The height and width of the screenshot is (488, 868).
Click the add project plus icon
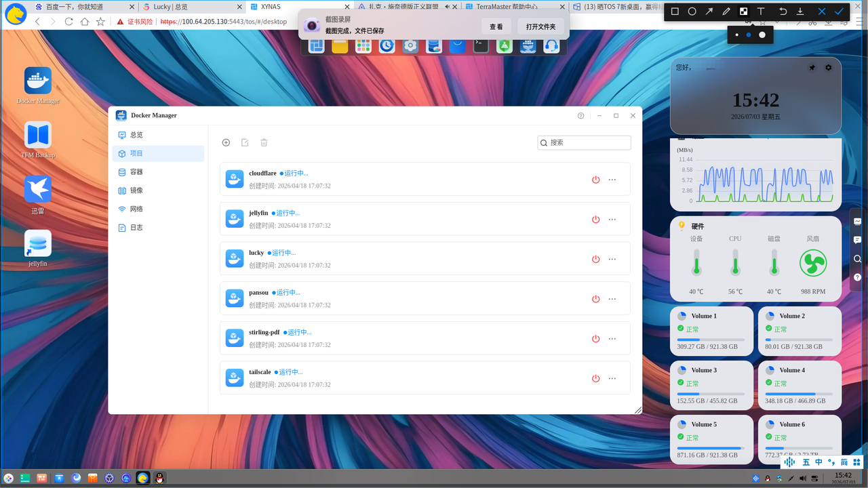click(x=226, y=142)
